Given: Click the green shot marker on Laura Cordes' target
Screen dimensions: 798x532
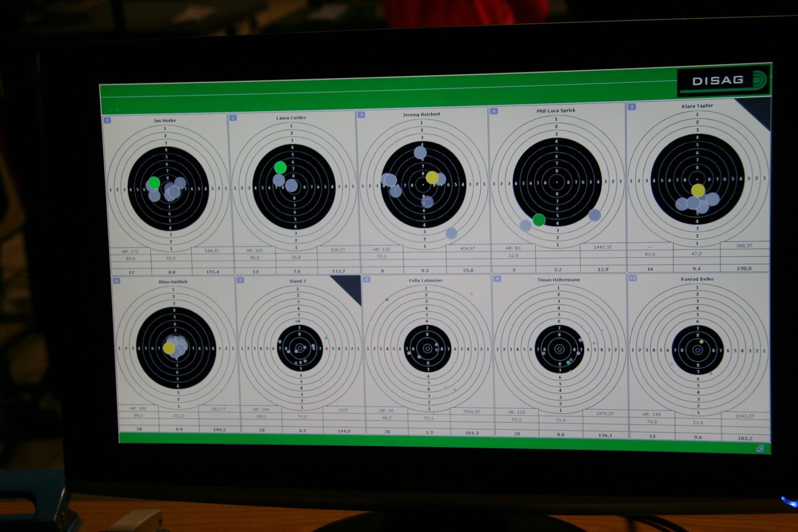Looking at the screenshot, I should click(280, 167).
